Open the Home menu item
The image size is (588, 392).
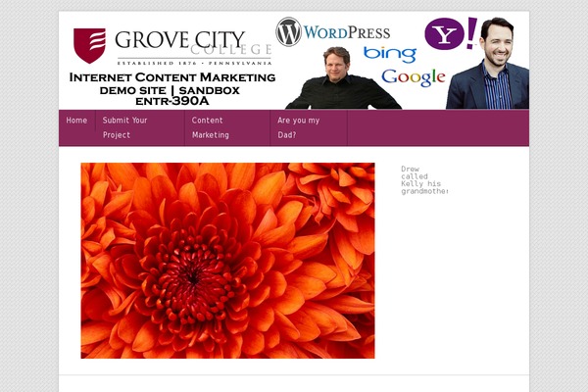point(76,121)
